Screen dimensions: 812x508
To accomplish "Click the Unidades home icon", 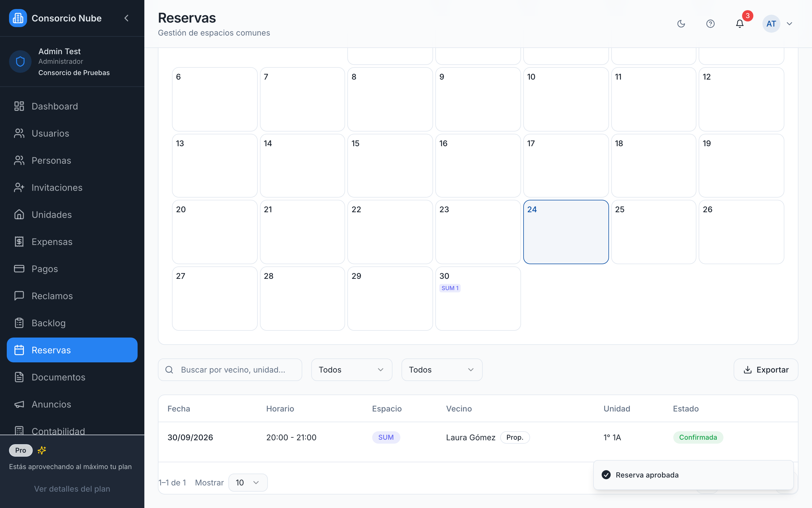I will tap(19, 214).
